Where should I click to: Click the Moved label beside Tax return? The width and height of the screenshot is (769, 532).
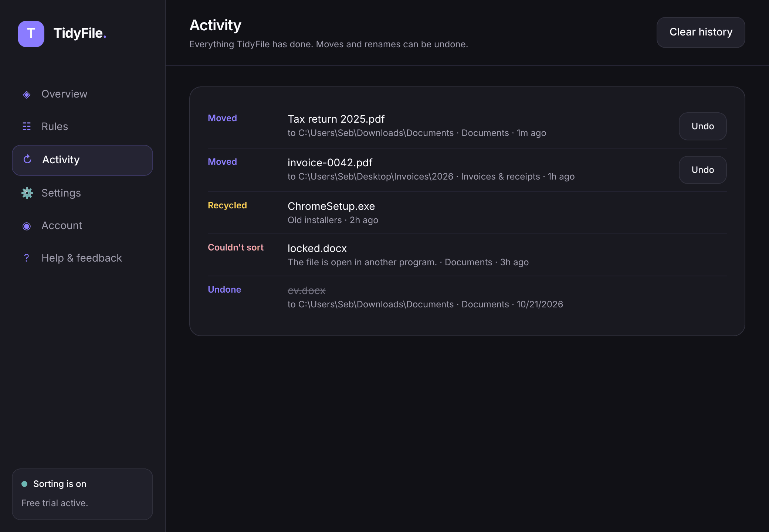point(222,118)
